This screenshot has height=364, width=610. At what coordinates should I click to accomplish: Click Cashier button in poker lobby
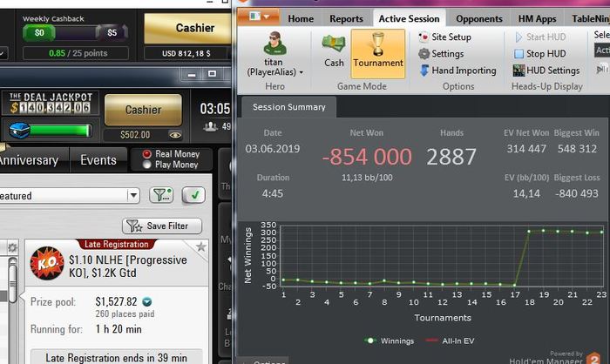143,110
